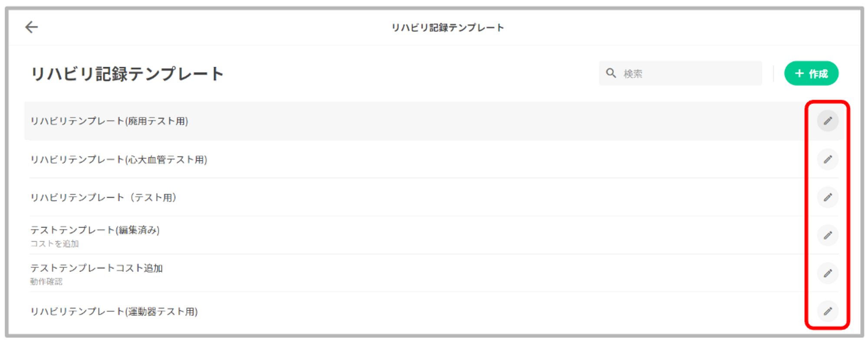Viewport: 868px width, 342px height.
Task: Click the コストを追加 subtitle text
Action: pyautogui.click(x=54, y=244)
